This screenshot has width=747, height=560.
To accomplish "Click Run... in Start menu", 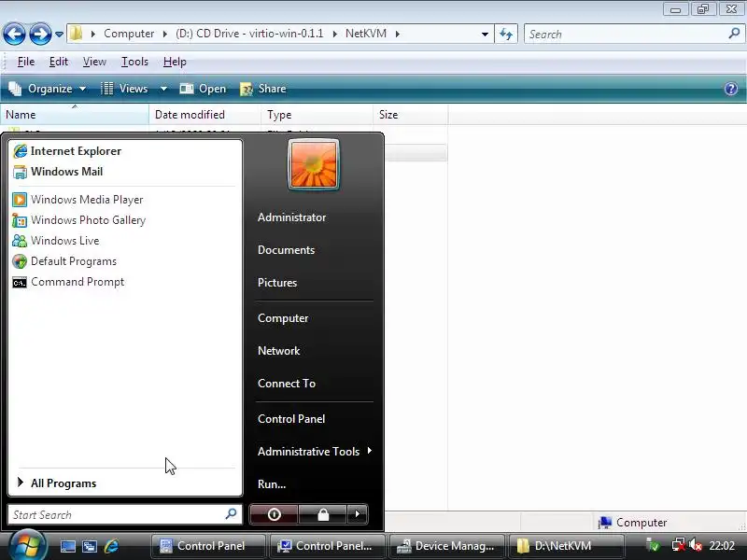I will tap(272, 483).
